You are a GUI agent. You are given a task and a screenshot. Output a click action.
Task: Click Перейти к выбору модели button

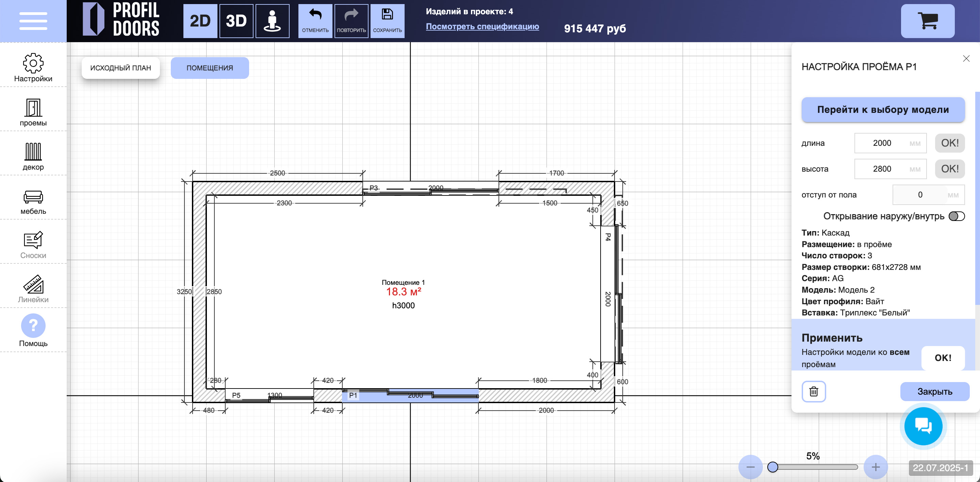pos(883,109)
